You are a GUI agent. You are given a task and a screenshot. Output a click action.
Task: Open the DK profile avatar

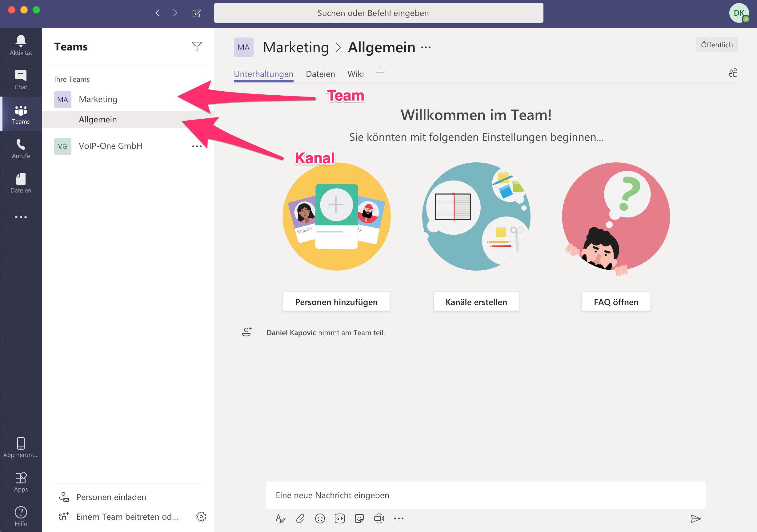[x=739, y=13]
